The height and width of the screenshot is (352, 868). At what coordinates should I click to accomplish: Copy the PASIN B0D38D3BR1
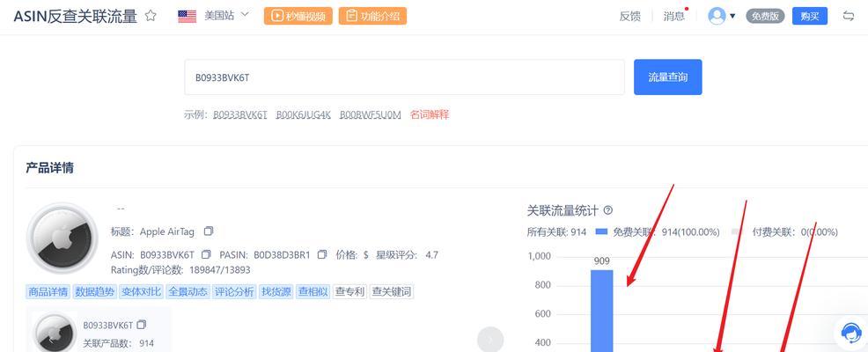pos(322,254)
